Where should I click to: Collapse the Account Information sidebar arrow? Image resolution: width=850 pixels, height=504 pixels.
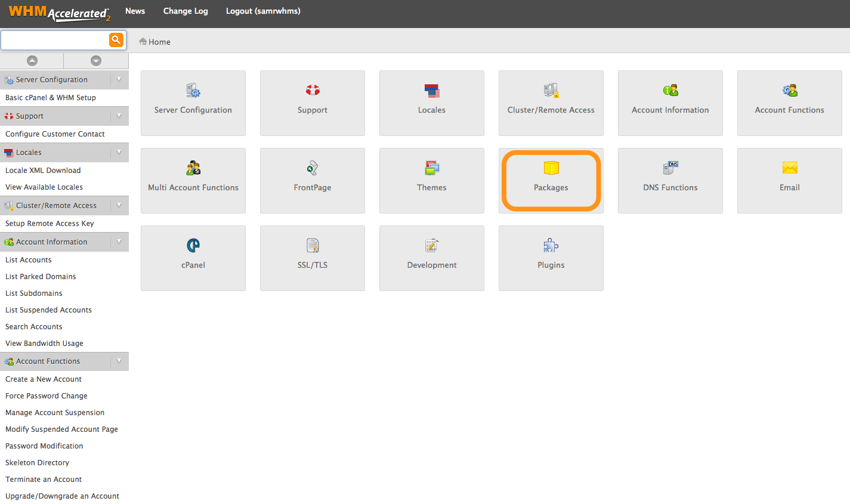coord(119,242)
